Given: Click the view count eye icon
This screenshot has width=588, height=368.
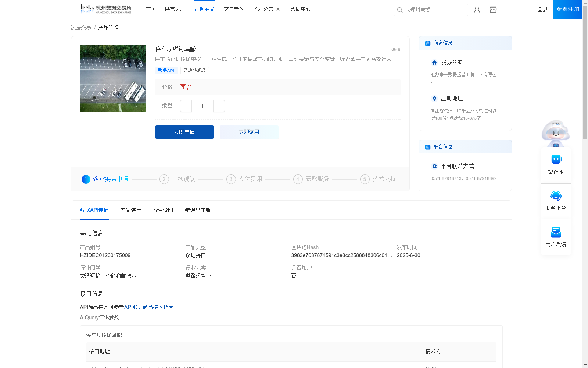Looking at the screenshot, I should [394, 50].
